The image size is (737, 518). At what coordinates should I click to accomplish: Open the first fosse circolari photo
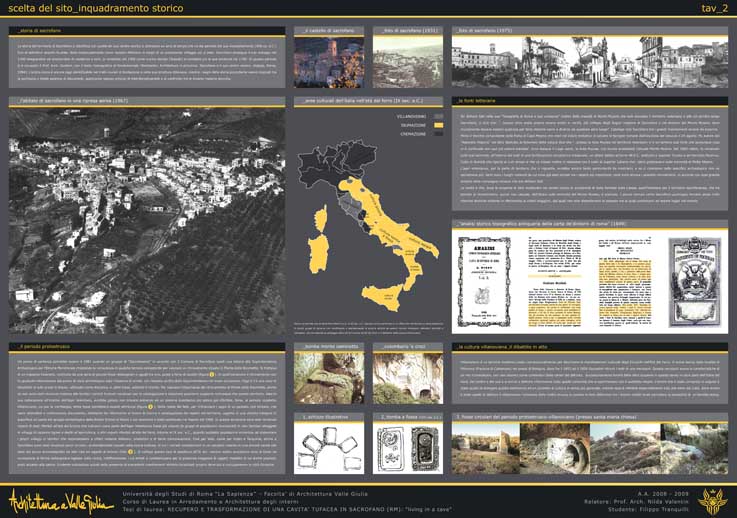(x=486, y=448)
